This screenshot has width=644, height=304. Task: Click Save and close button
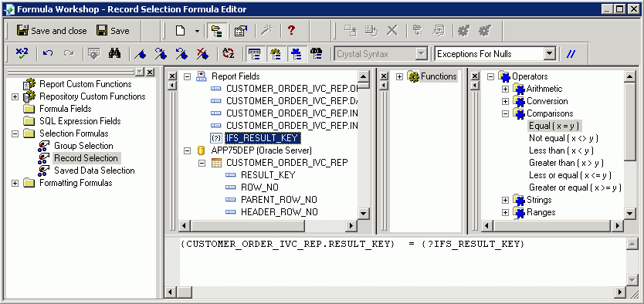[x=51, y=31]
